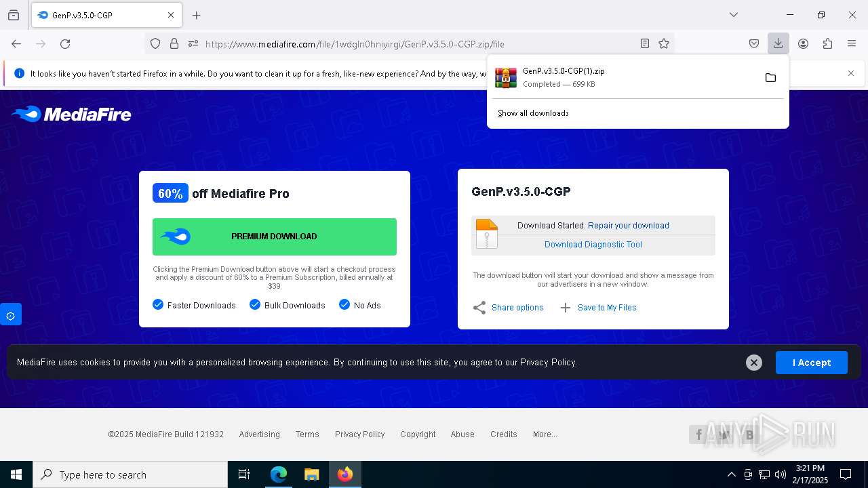The height and width of the screenshot is (488, 868).
Task: Open the blue side widget button
Action: [x=11, y=315]
